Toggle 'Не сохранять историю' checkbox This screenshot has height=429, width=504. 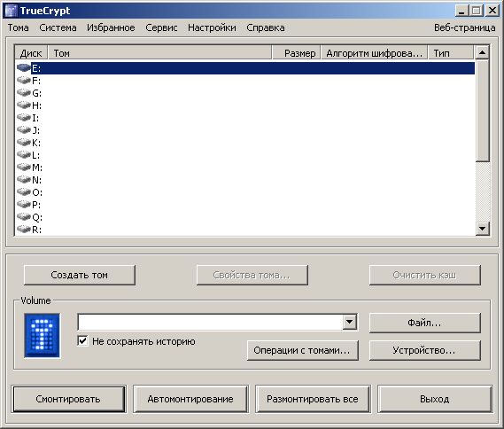tap(82, 341)
